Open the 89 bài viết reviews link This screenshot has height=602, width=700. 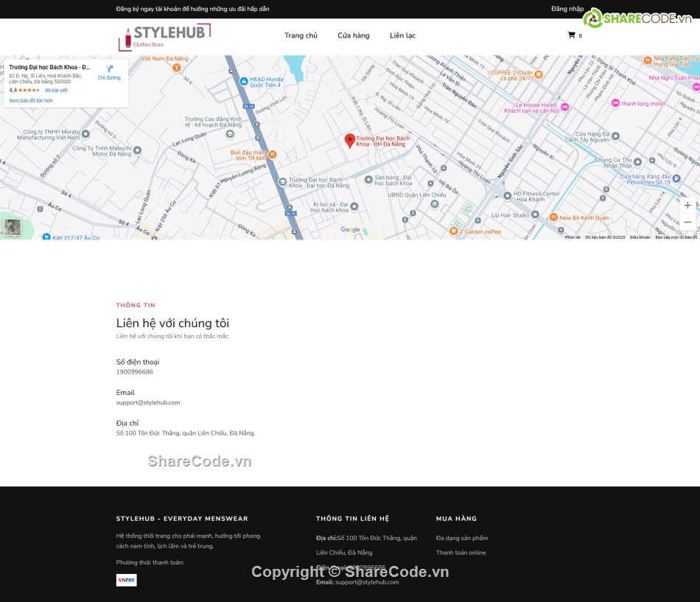(x=56, y=90)
